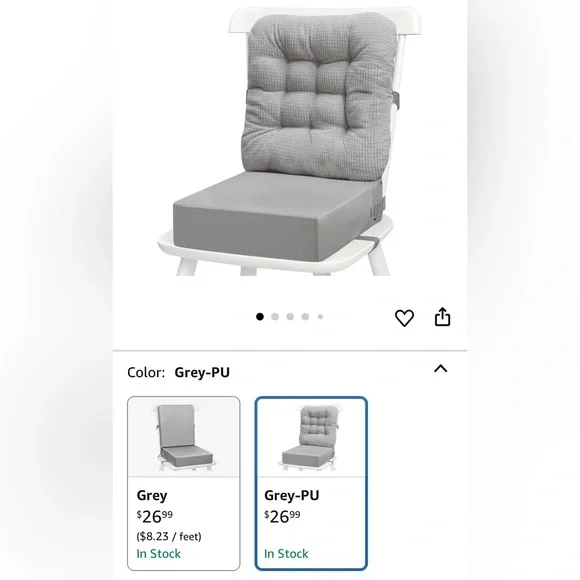Click the $8.23 / feet unit price
Image resolution: width=580 pixels, height=580 pixels.
(x=169, y=536)
